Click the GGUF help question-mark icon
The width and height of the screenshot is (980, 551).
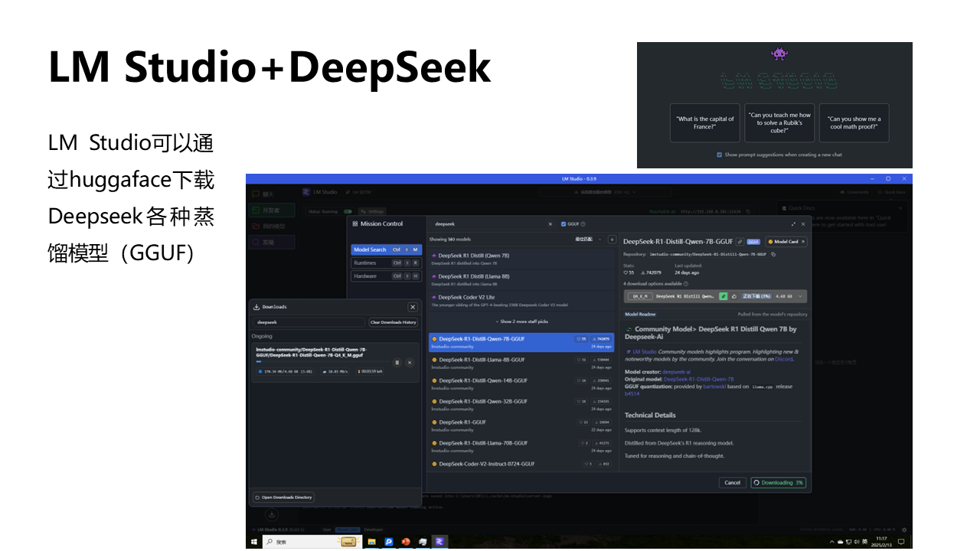coord(583,224)
